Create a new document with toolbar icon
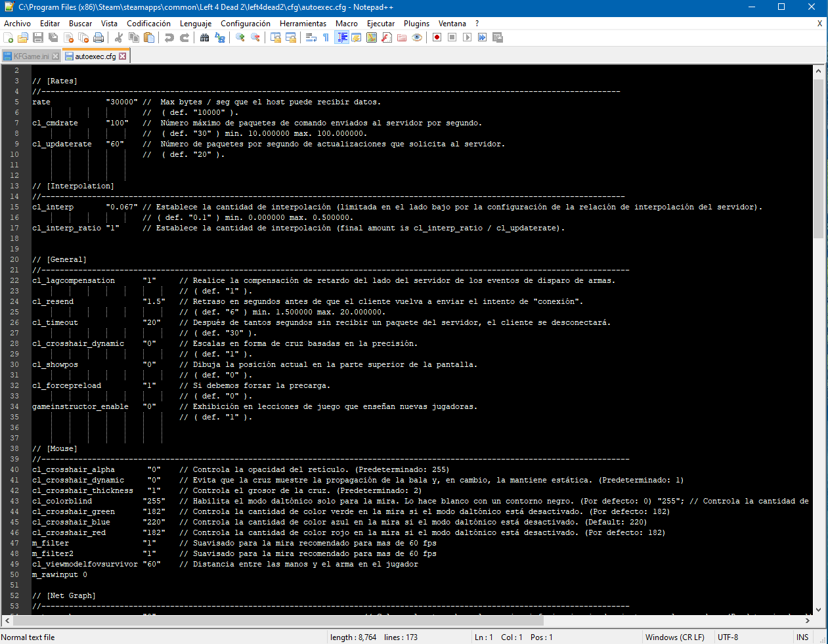This screenshot has height=644, width=828. point(9,37)
